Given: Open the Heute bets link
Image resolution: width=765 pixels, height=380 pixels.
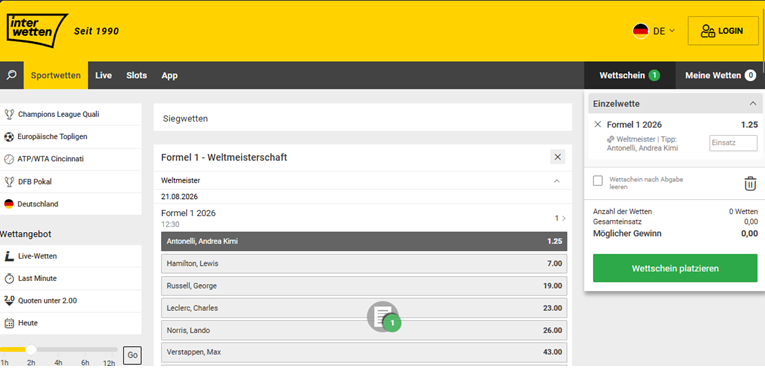Looking at the screenshot, I should [28, 323].
